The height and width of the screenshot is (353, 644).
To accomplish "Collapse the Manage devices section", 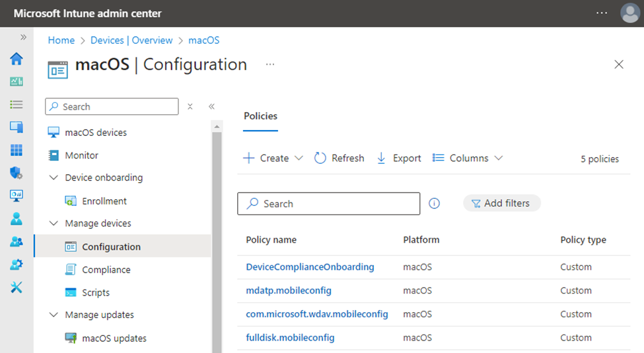I will (54, 224).
